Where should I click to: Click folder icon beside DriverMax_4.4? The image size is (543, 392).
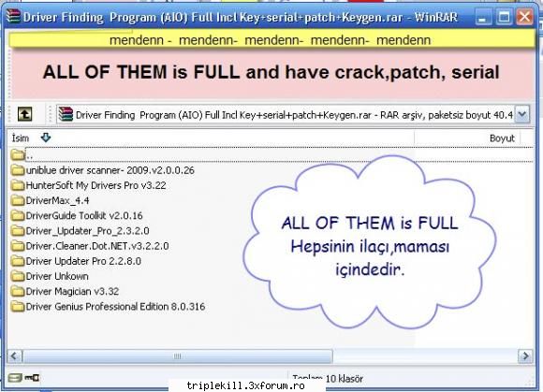click(17, 200)
